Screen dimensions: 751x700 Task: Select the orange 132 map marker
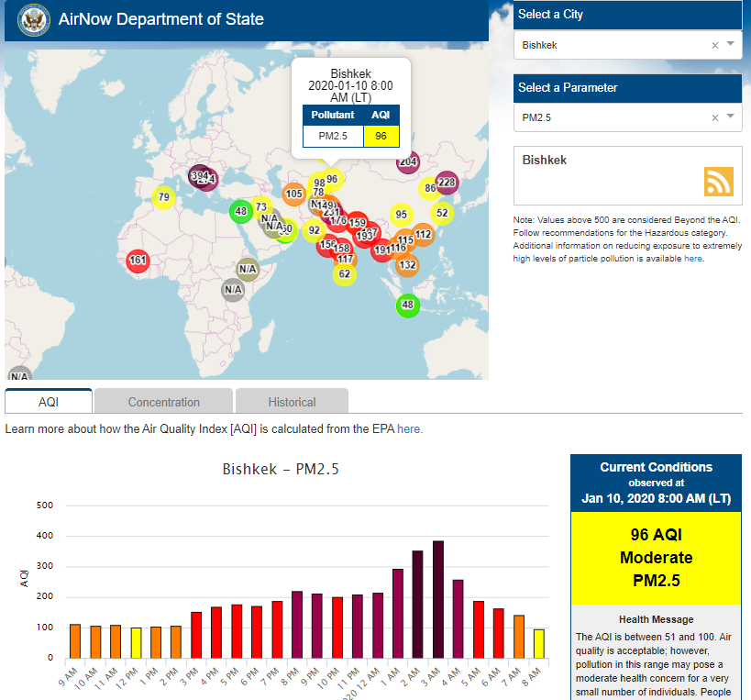407,265
